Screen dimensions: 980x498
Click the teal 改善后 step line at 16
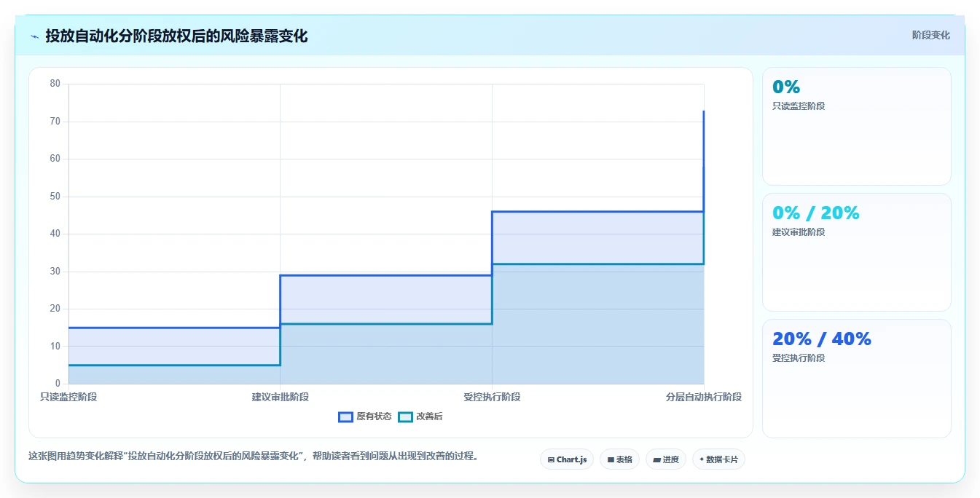coord(386,324)
